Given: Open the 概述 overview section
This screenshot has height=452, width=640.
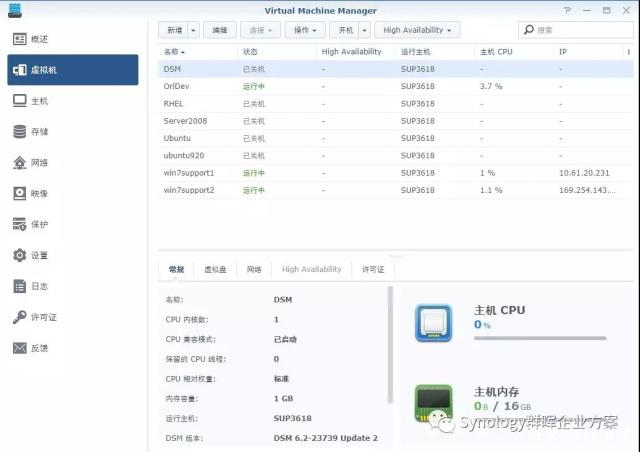Looking at the screenshot, I should pos(40,39).
